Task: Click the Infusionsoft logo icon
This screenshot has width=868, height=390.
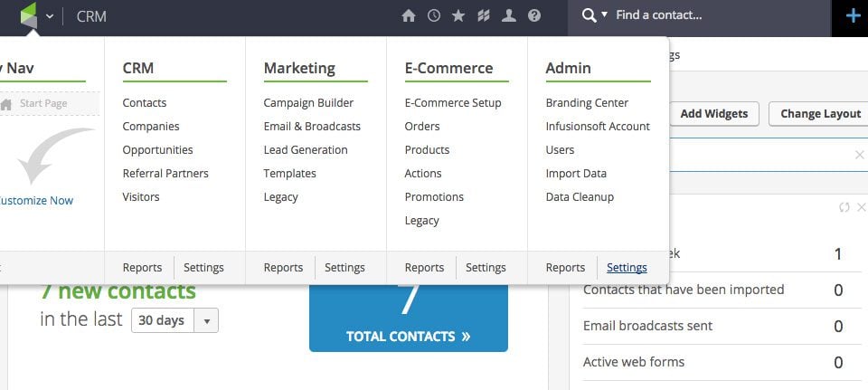Action: click(29, 15)
